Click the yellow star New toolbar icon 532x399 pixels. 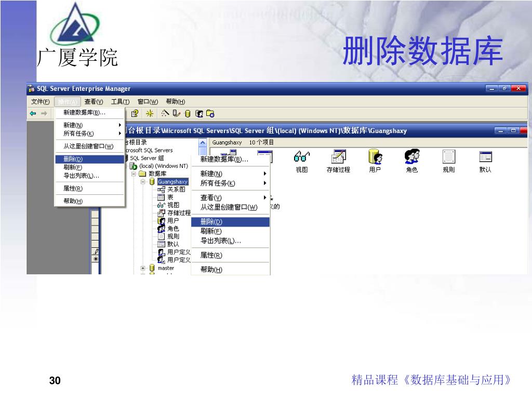pos(150,113)
